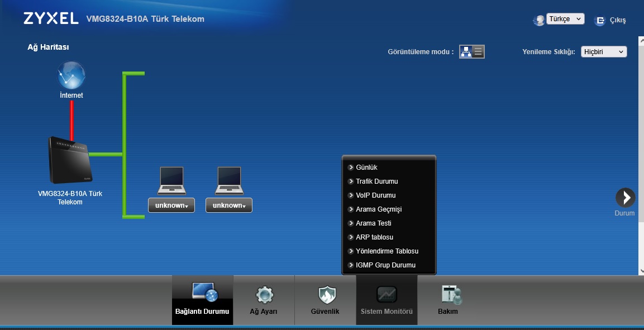The height and width of the screenshot is (330, 644).
Task: Select the Güvenlik tab label
Action: (325, 312)
